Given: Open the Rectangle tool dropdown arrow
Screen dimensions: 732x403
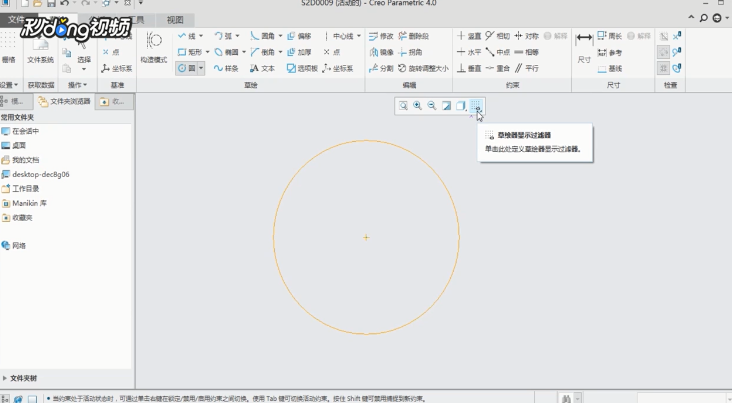Looking at the screenshot, I should point(207,52).
